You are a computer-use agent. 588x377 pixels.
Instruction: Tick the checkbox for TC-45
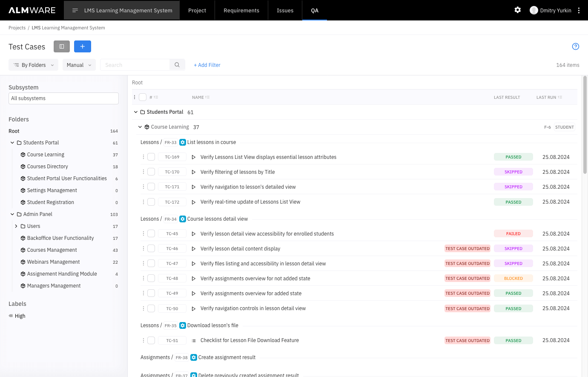(151, 233)
